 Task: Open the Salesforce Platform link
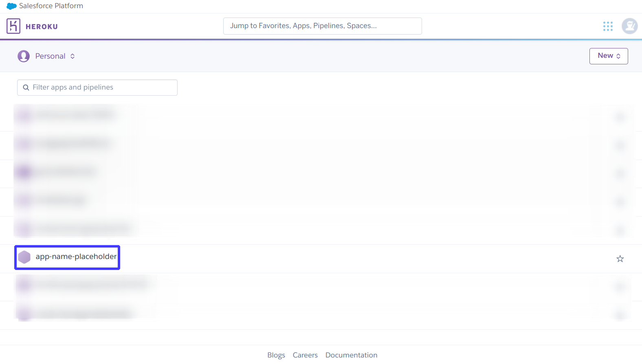click(51, 6)
